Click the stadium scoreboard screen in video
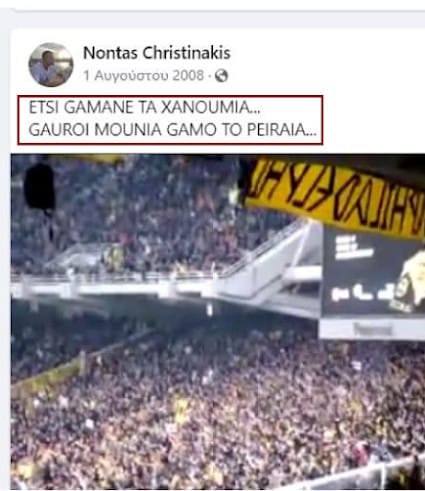The image size is (425, 491). click(373, 272)
